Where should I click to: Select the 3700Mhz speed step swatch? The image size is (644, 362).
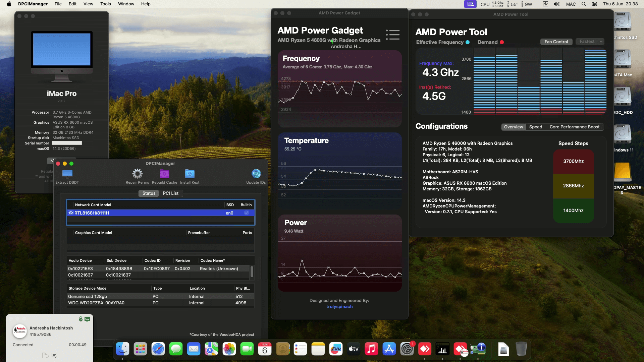(573, 161)
